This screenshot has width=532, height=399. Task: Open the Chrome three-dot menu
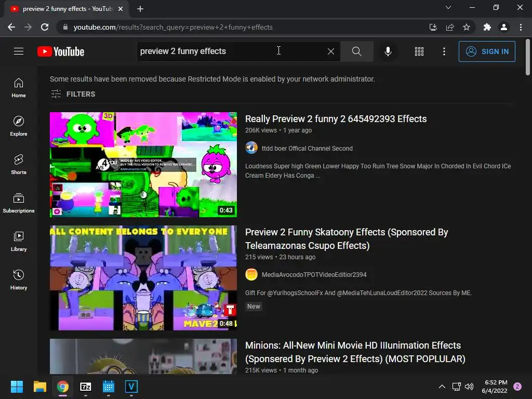click(x=521, y=27)
